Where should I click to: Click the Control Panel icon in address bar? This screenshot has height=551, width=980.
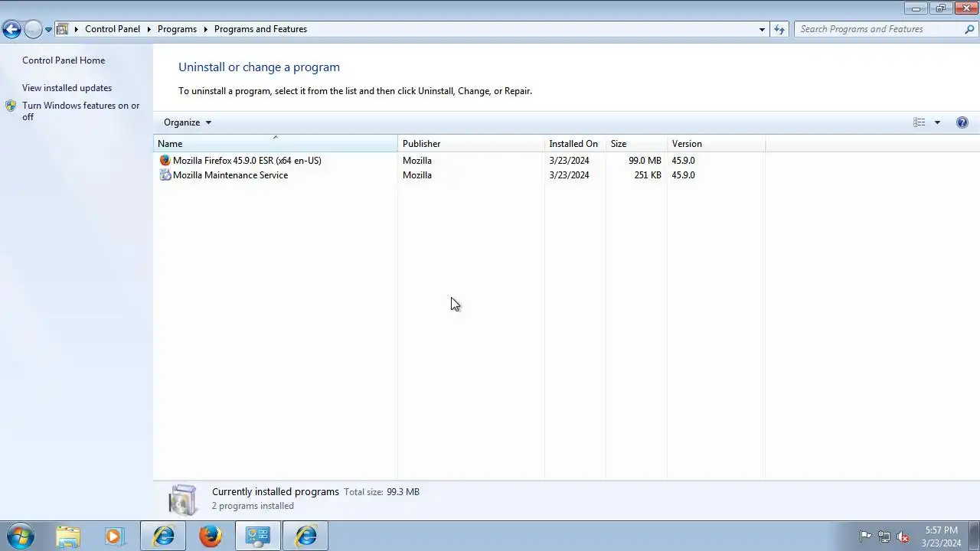[63, 29]
